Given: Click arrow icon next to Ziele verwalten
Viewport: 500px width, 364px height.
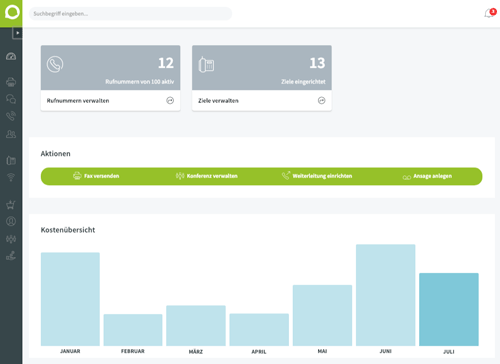Looking at the screenshot, I should click(321, 100).
